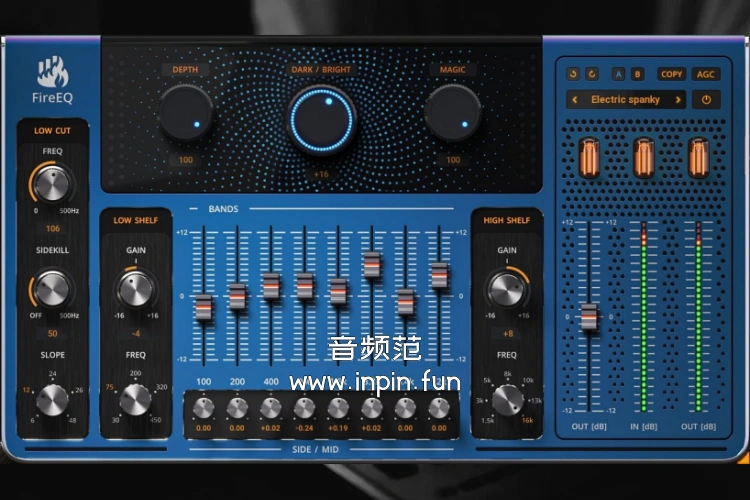The width and height of the screenshot is (750, 500).
Task: Click the SIDEKILL knob
Action: pyautogui.click(x=52, y=289)
